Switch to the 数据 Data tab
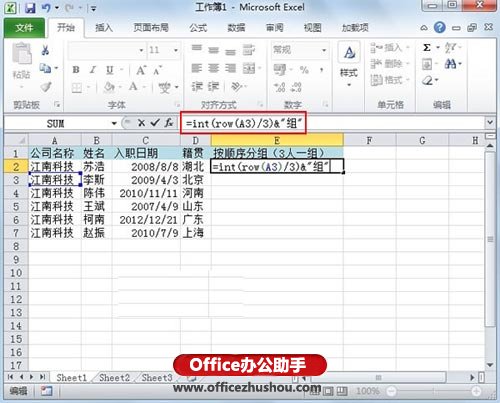Screen dimensions: 500x403 click(x=236, y=28)
